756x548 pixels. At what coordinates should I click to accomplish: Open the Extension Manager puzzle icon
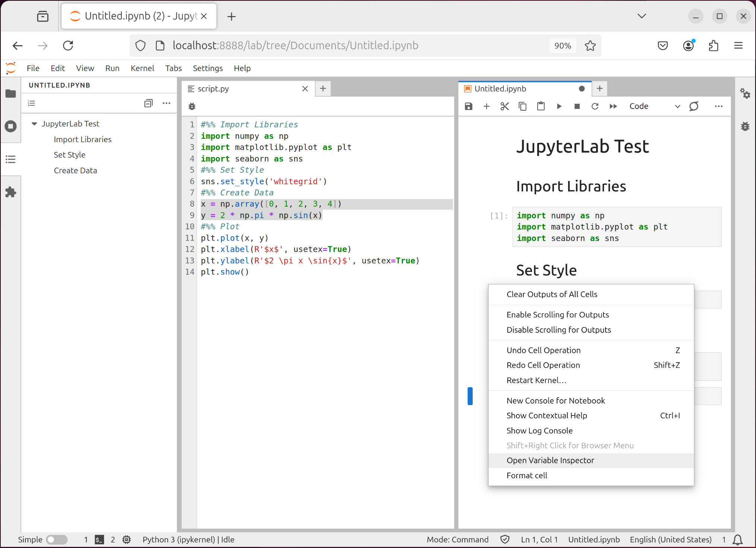coord(11,192)
